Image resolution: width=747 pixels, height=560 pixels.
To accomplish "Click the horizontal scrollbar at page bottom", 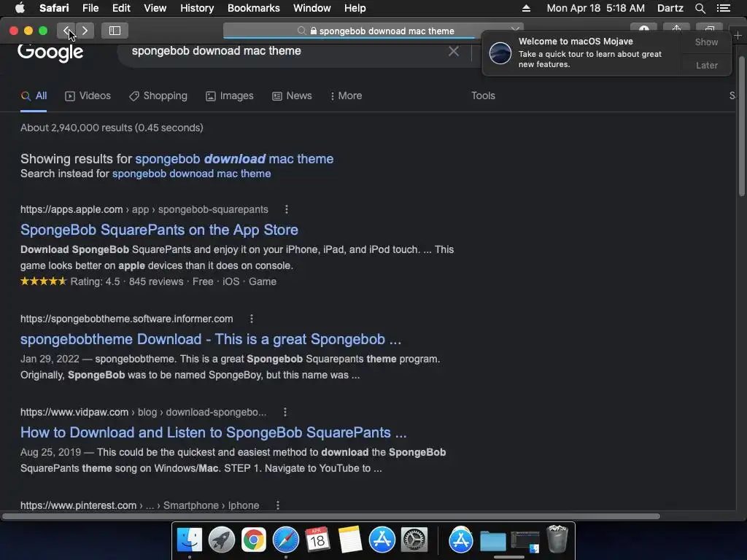I will pos(330,516).
